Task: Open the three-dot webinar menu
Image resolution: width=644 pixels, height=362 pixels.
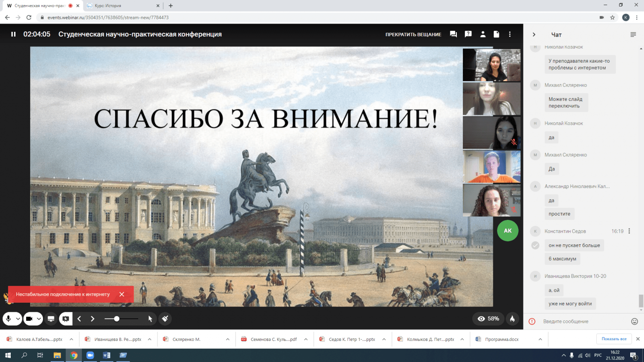Action: click(510, 34)
